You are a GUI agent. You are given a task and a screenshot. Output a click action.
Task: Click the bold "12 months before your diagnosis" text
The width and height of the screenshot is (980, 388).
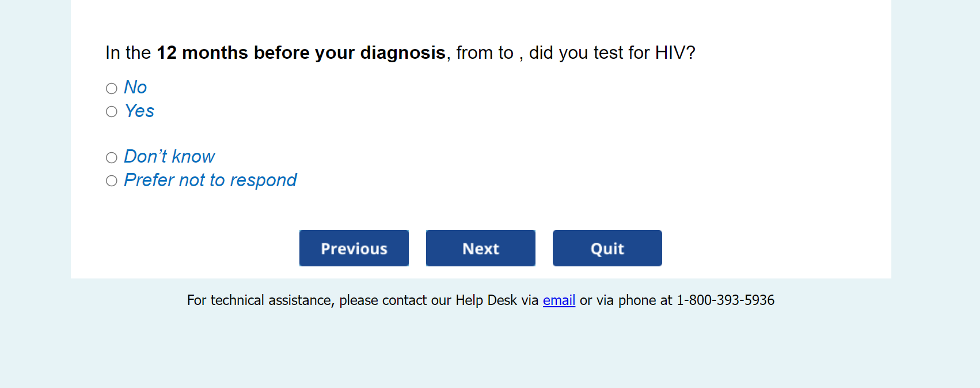pyautogui.click(x=301, y=53)
